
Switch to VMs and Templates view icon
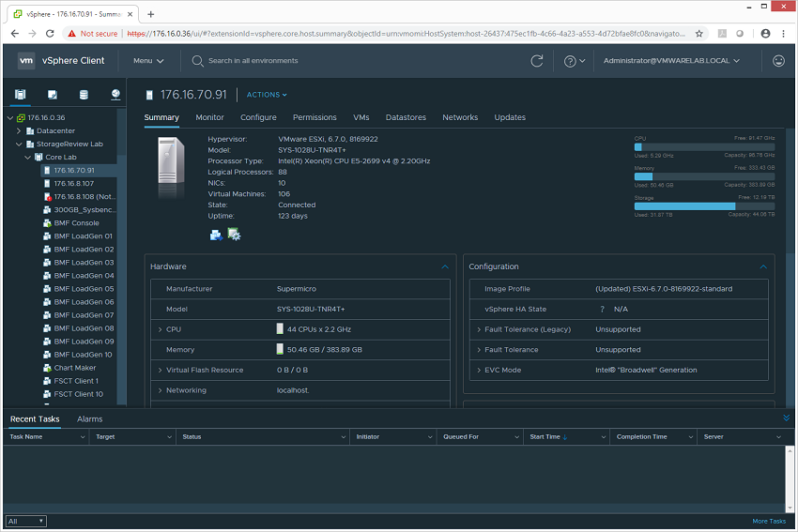[x=53, y=95]
